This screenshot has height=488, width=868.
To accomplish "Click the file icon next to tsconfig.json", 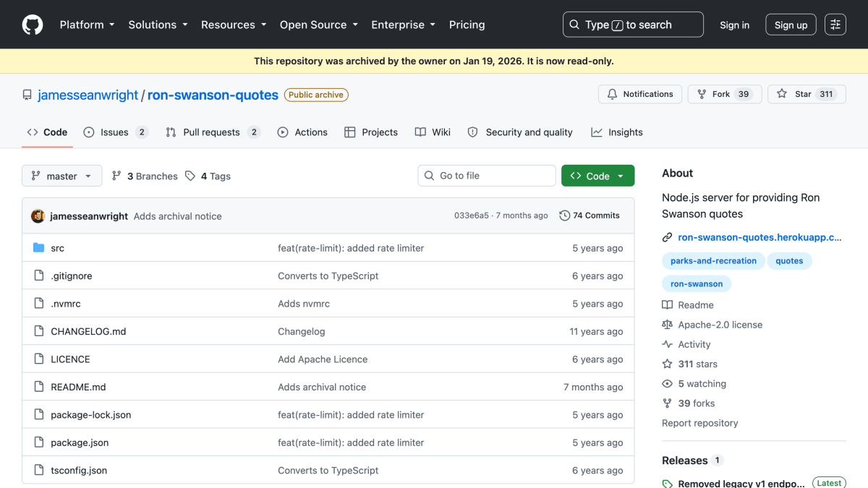I will (39, 470).
